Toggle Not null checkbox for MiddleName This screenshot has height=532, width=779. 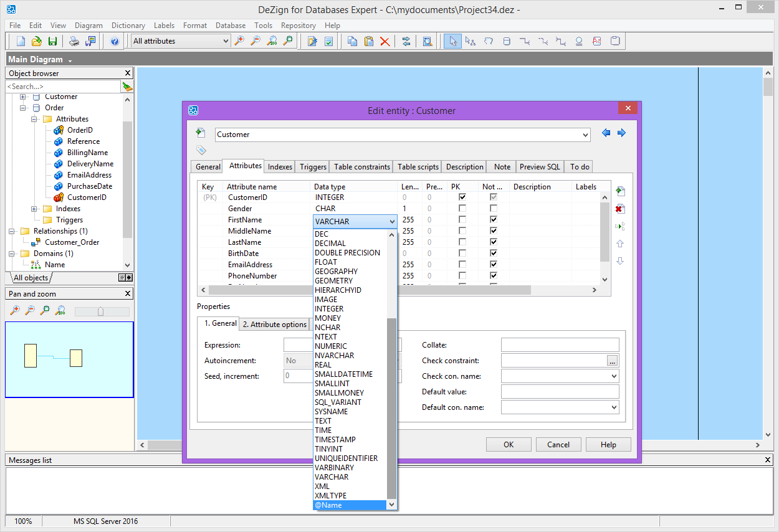click(x=494, y=231)
